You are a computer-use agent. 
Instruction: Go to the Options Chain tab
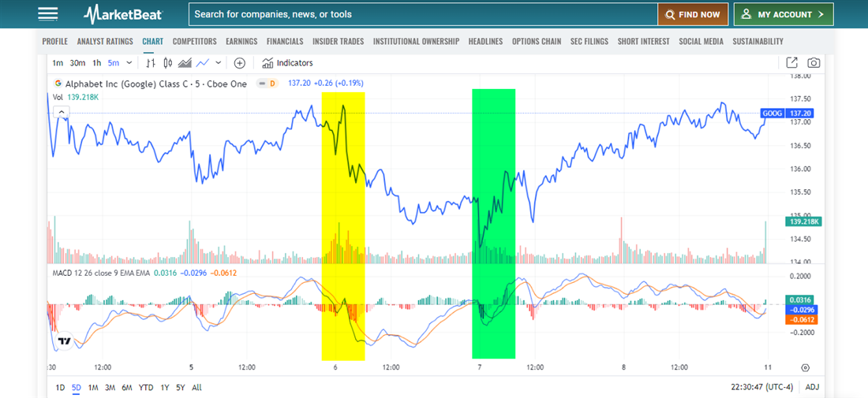pos(537,41)
